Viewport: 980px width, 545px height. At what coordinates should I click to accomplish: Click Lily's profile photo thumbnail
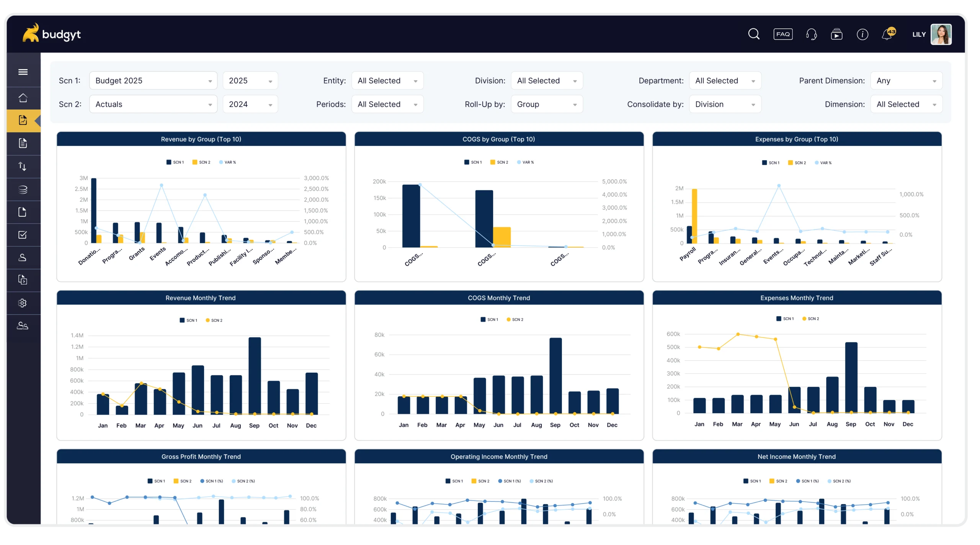point(941,34)
